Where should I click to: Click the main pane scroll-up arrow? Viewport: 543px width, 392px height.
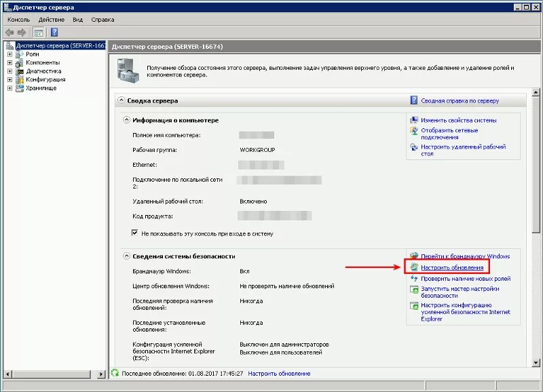coord(536,92)
